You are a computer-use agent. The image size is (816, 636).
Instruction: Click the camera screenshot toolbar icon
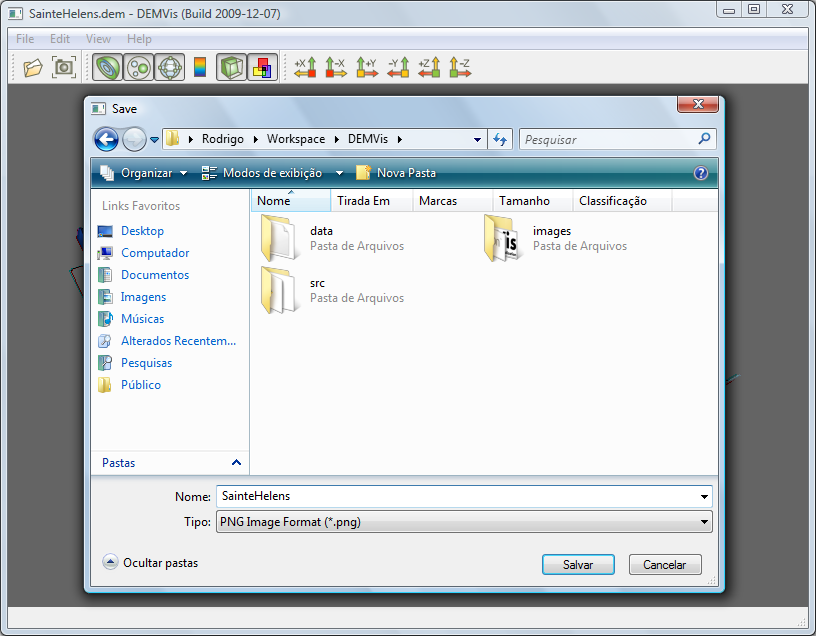pyautogui.click(x=64, y=68)
